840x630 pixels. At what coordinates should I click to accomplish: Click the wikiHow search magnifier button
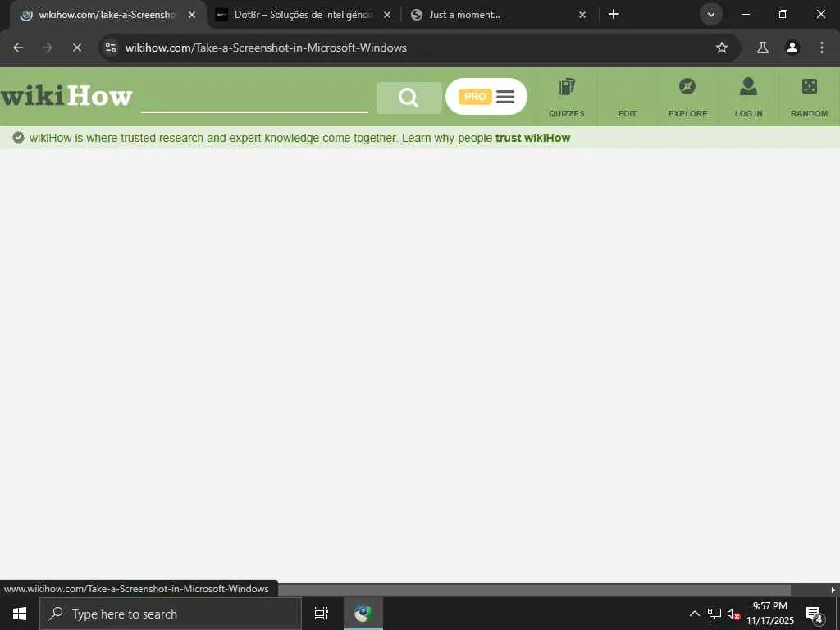click(409, 98)
